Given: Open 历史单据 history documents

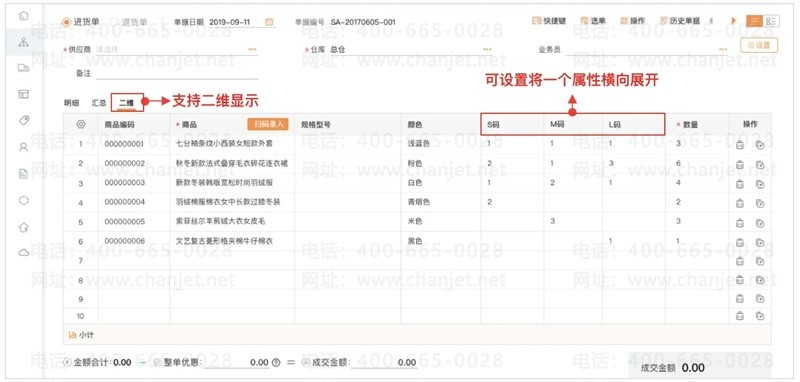Looking at the screenshot, I should [680, 21].
